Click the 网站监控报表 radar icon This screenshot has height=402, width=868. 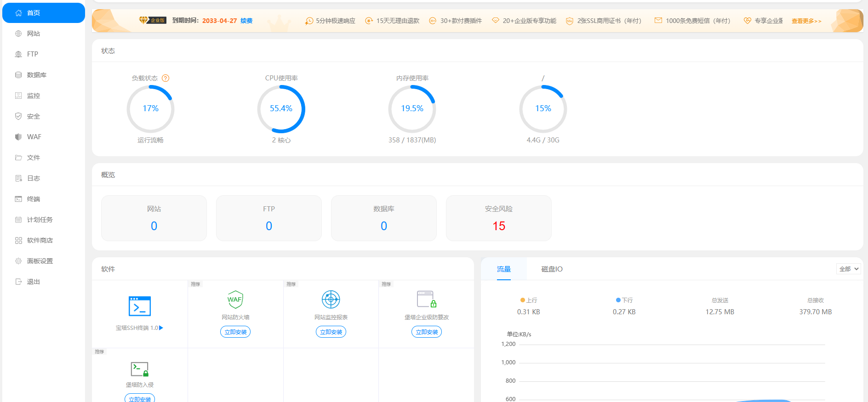(x=331, y=300)
